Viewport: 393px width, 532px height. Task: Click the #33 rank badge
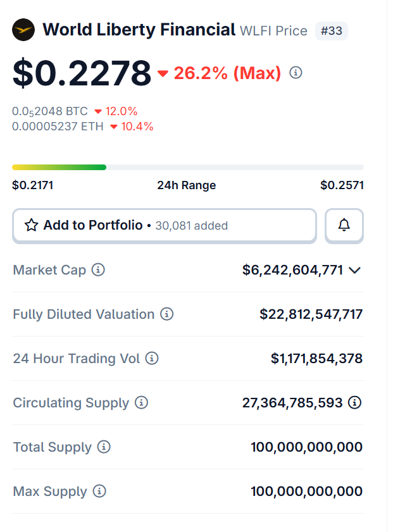[332, 31]
